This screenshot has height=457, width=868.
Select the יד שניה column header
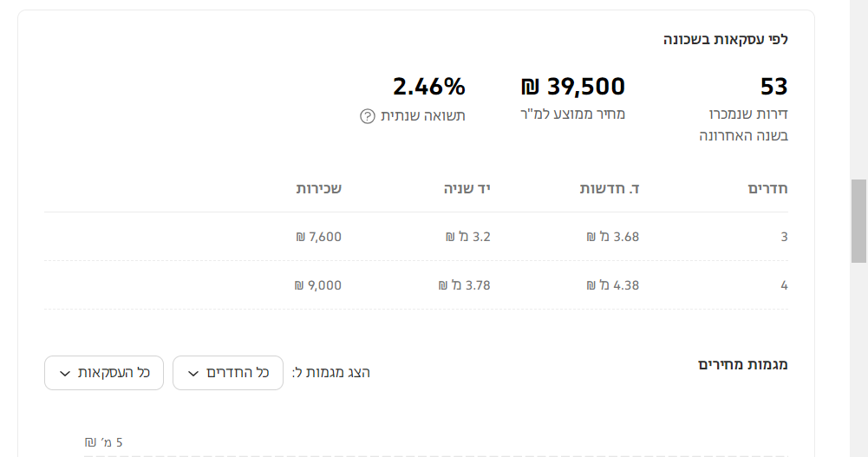pos(467,188)
